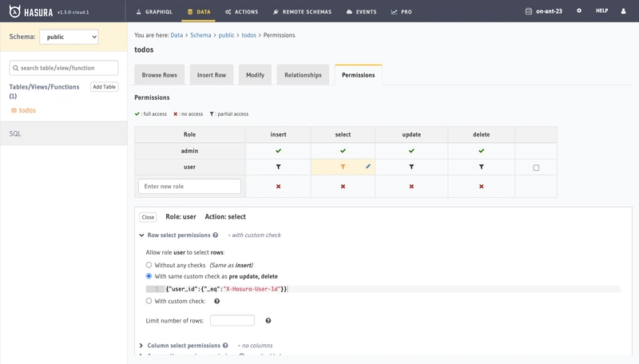Follow Schema breadcrumb link
Image resolution: width=639 pixels, height=364 pixels.
(x=200, y=35)
